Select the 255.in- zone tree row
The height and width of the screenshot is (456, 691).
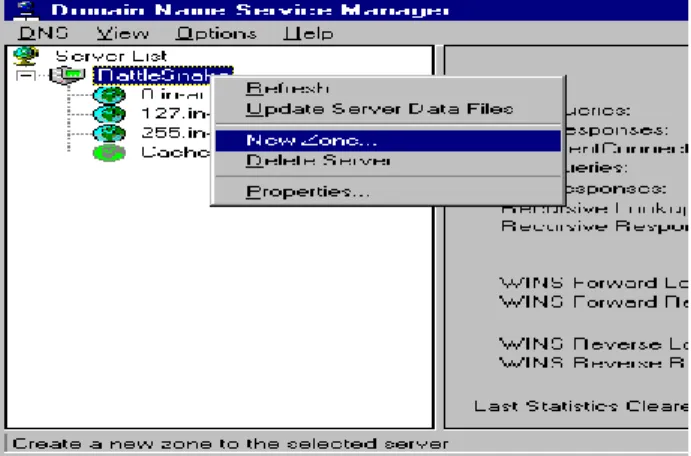(175, 133)
